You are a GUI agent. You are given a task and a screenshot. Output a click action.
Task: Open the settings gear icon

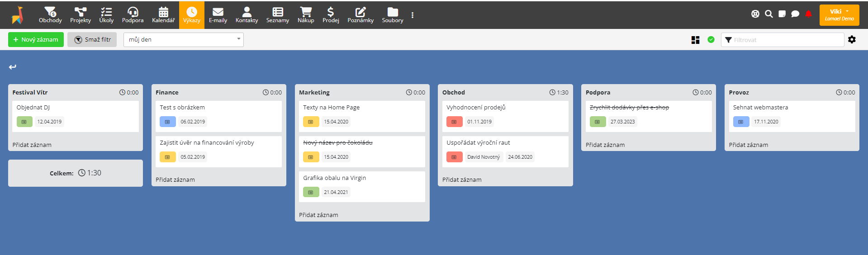(x=852, y=40)
